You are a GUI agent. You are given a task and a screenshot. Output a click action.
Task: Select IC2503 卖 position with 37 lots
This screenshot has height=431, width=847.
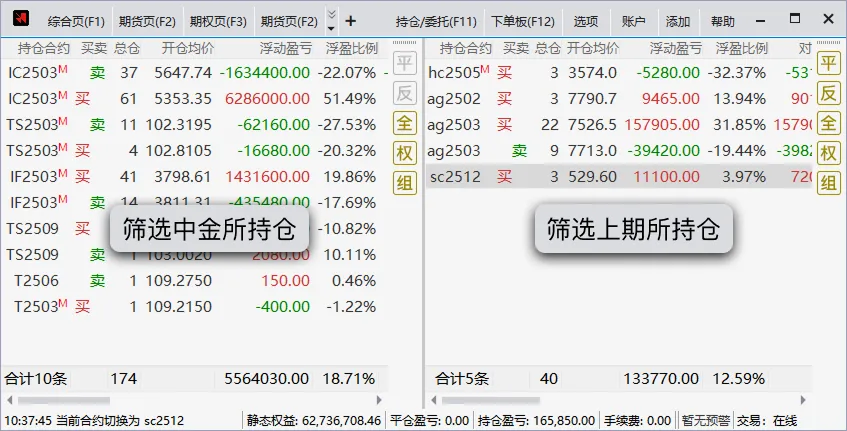click(x=194, y=72)
